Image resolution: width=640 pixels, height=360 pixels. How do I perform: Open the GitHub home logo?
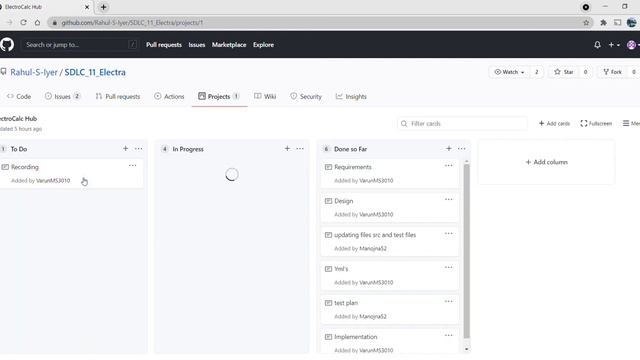7,44
